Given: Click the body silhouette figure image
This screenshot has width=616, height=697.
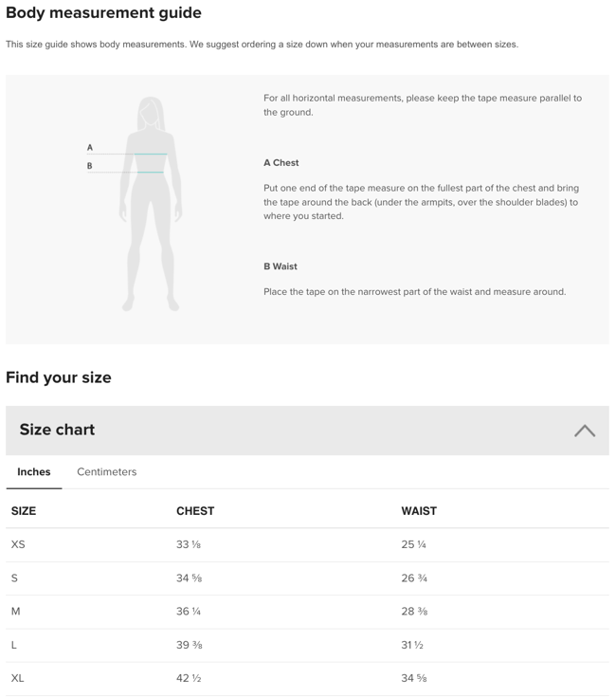Looking at the screenshot, I should 150,204.
